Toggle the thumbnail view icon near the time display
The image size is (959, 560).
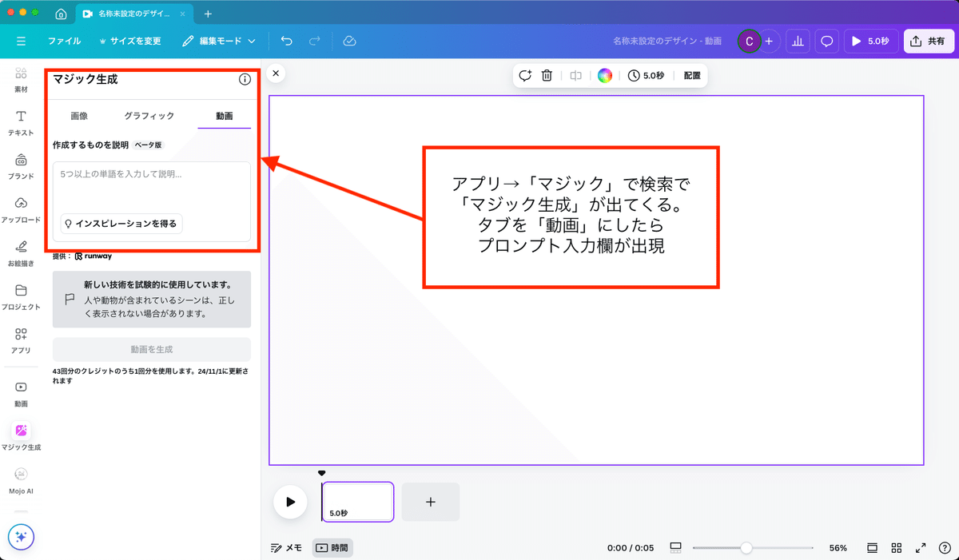675,548
